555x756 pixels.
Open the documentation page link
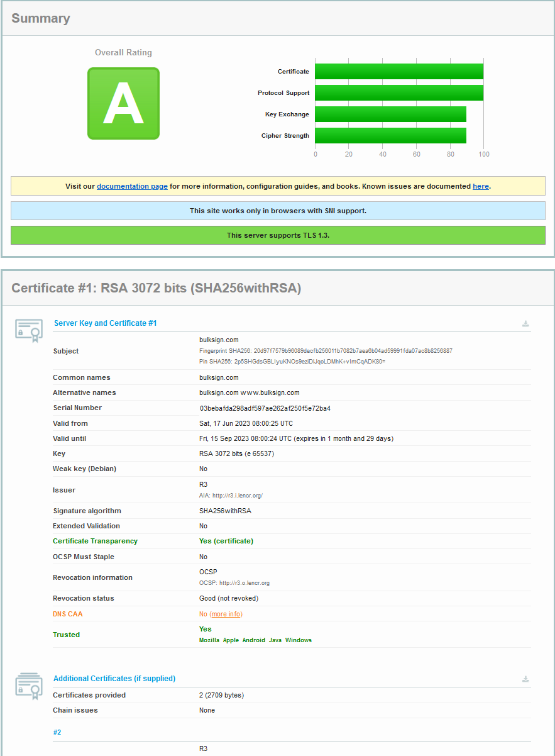(132, 186)
